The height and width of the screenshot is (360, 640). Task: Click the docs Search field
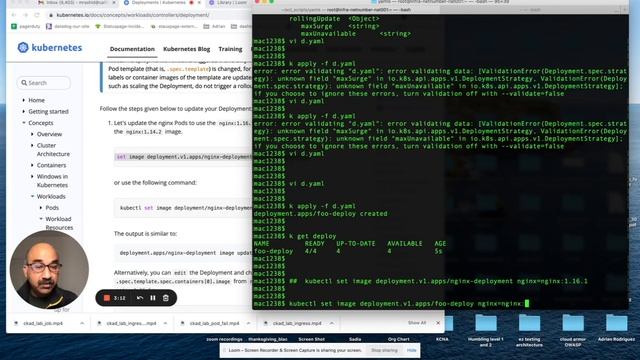[44, 83]
